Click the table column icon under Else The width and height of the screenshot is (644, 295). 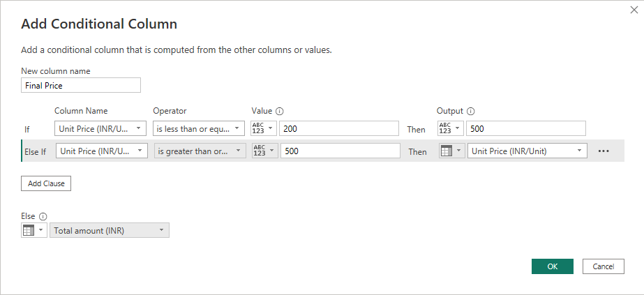(x=29, y=231)
